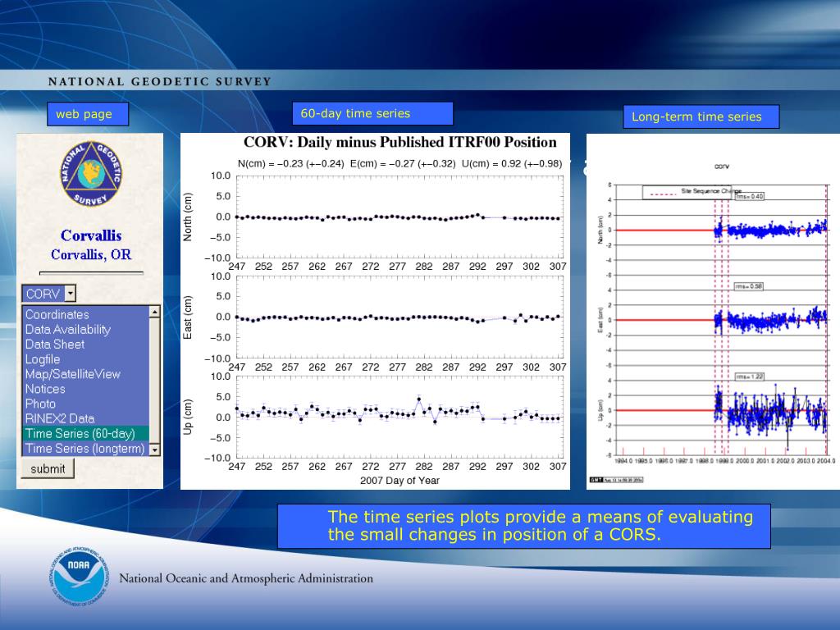Click the Up (cm) 60-day plot
840x630 pixels.
tap(399, 418)
